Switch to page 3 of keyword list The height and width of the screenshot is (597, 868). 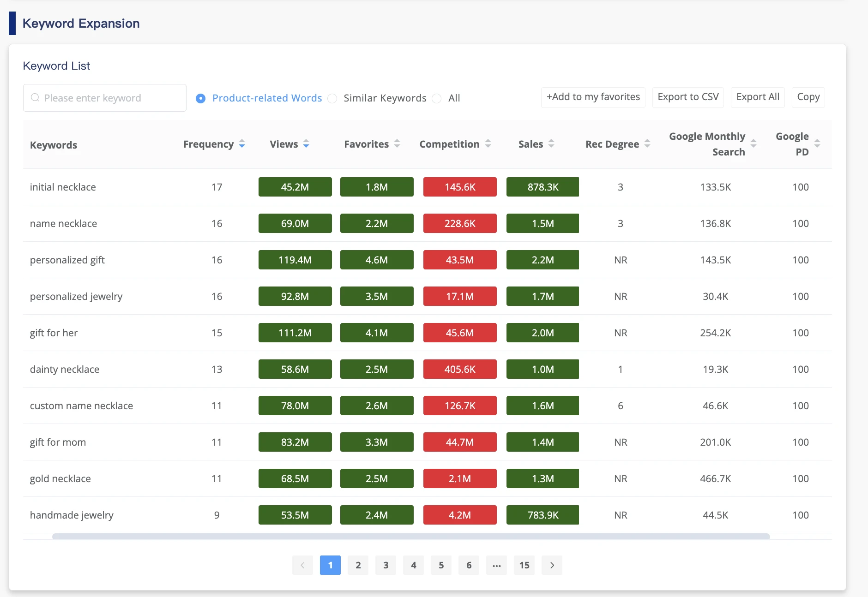(386, 565)
